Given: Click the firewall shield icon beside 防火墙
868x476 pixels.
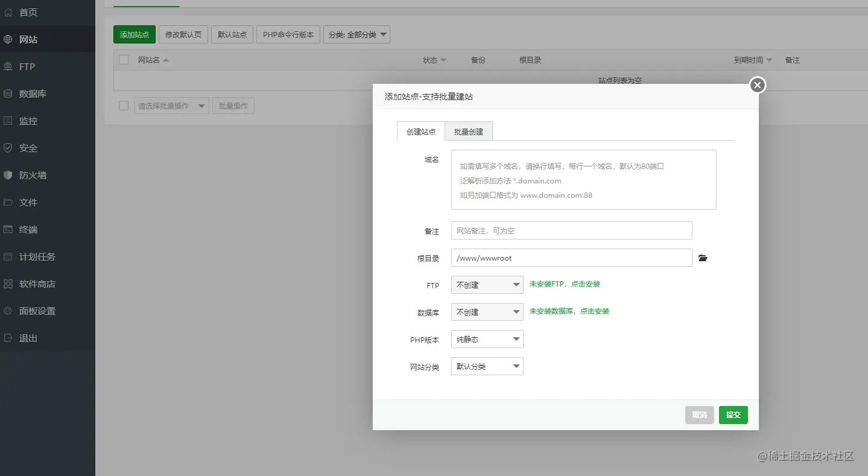Looking at the screenshot, I should coord(8,175).
